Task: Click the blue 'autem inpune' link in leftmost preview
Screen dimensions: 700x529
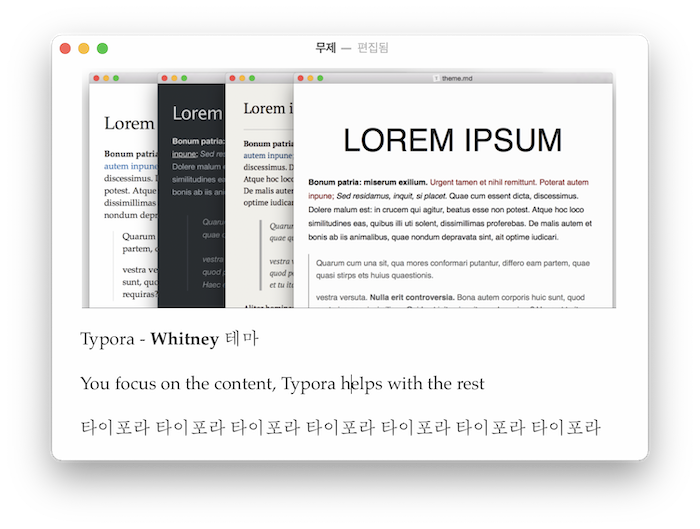Action: (x=131, y=166)
